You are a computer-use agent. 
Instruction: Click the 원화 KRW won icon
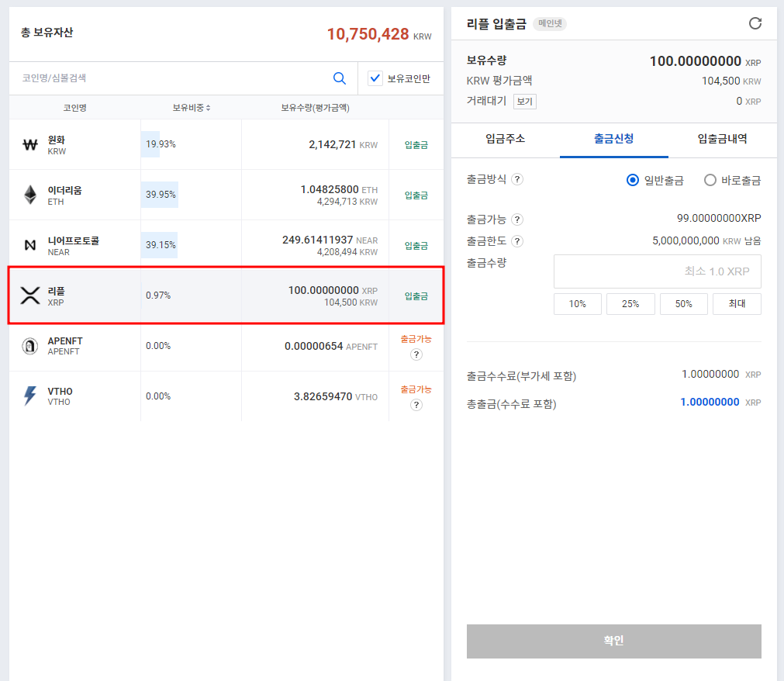pos(30,145)
